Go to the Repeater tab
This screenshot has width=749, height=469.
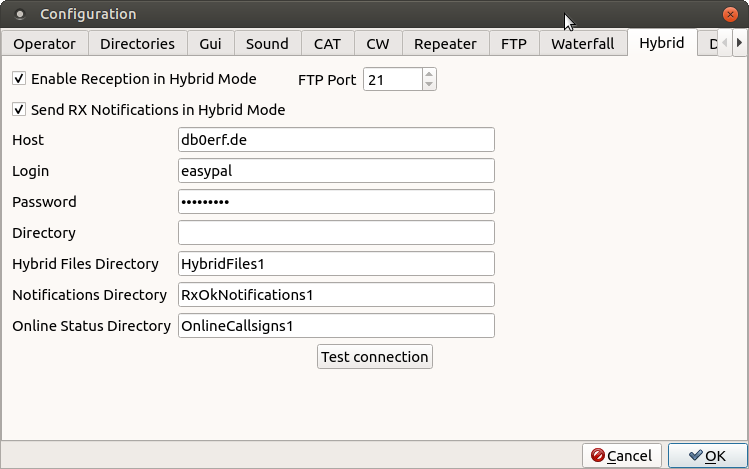(x=446, y=44)
